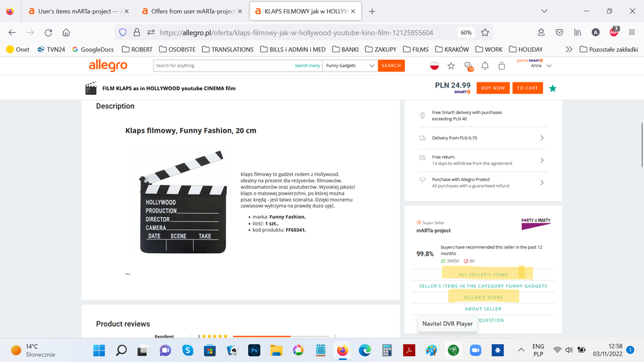Open Photoshop from the taskbar
Image resolution: width=644 pixels, height=362 pixels.
[254, 350]
